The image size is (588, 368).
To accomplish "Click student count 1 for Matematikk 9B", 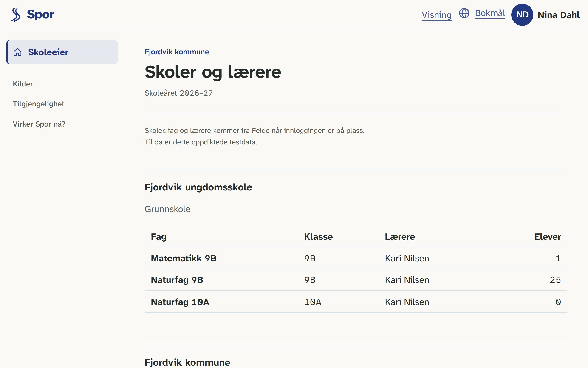I will [558, 259].
